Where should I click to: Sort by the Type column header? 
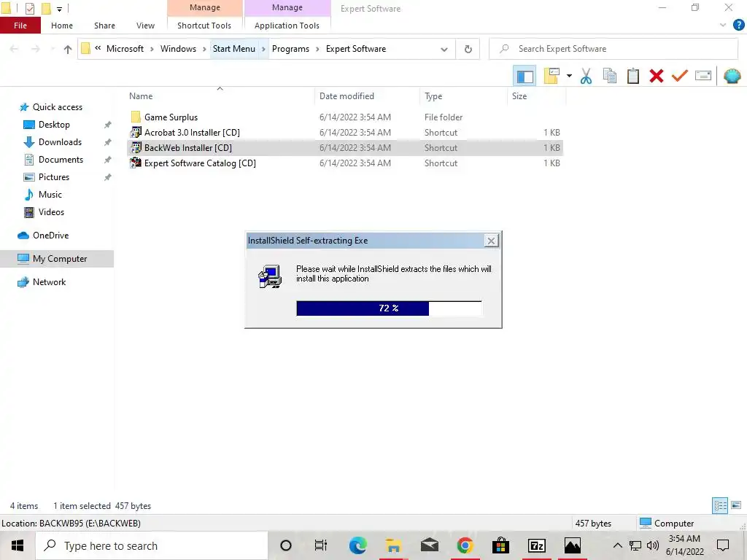(x=433, y=96)
